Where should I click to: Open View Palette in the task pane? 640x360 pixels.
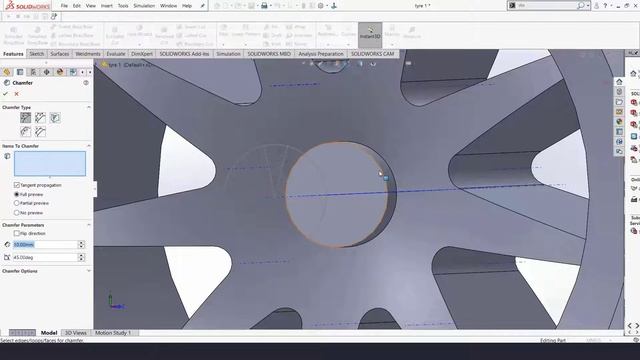click(619, 112)
